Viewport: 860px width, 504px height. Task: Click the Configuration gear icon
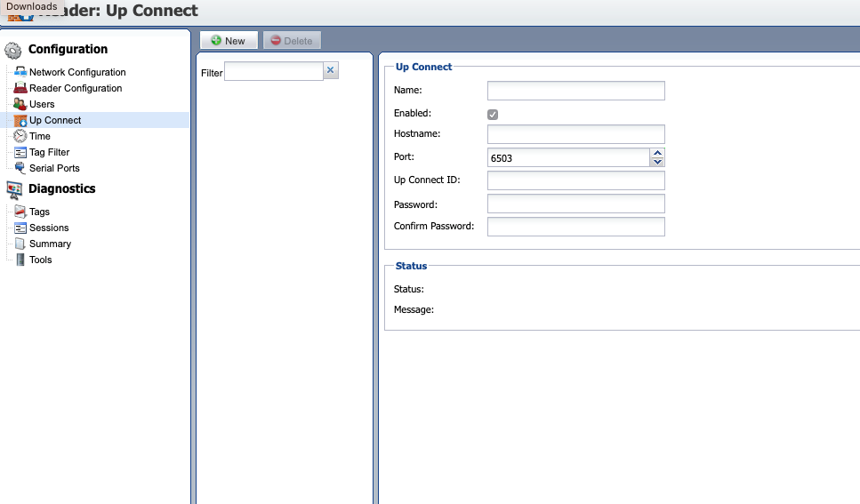point(13,51)
